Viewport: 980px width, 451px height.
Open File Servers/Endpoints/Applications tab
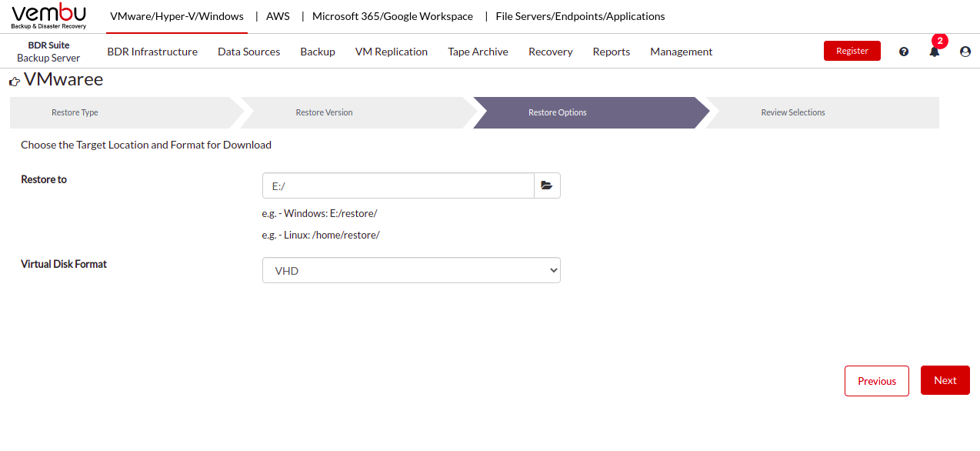(x=580, y=16)
